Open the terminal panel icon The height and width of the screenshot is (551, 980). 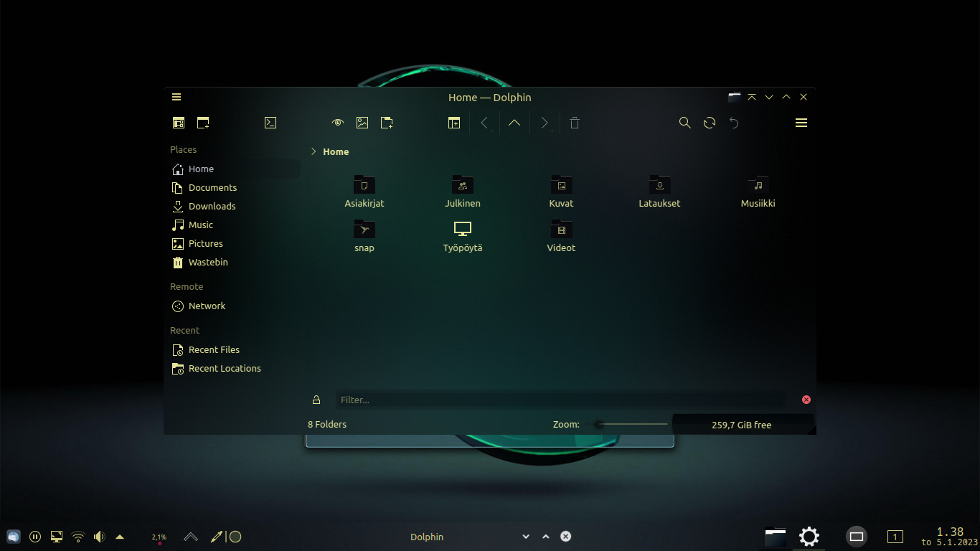(x=270, y=123)
